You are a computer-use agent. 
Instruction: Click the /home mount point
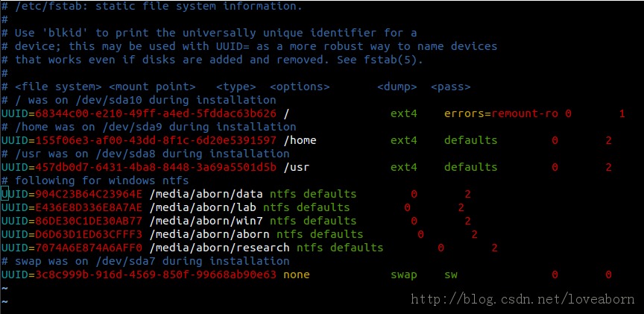click(300, 140)
